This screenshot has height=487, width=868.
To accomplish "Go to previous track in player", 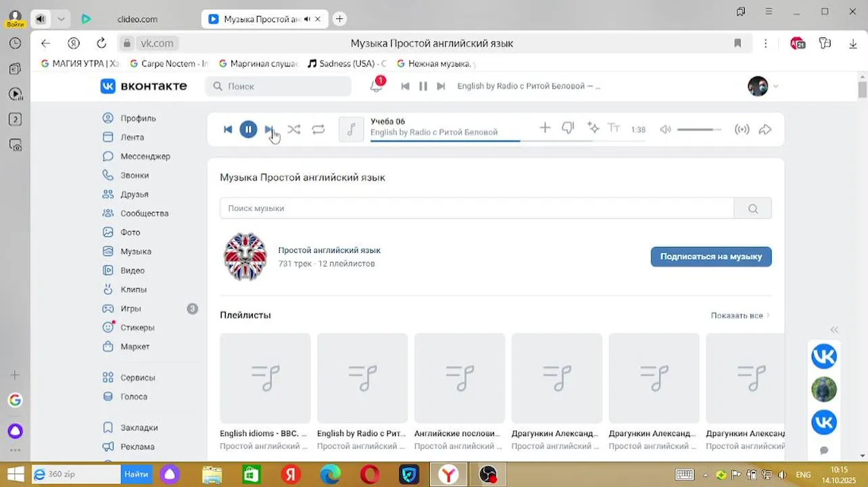I will (228, 129).
